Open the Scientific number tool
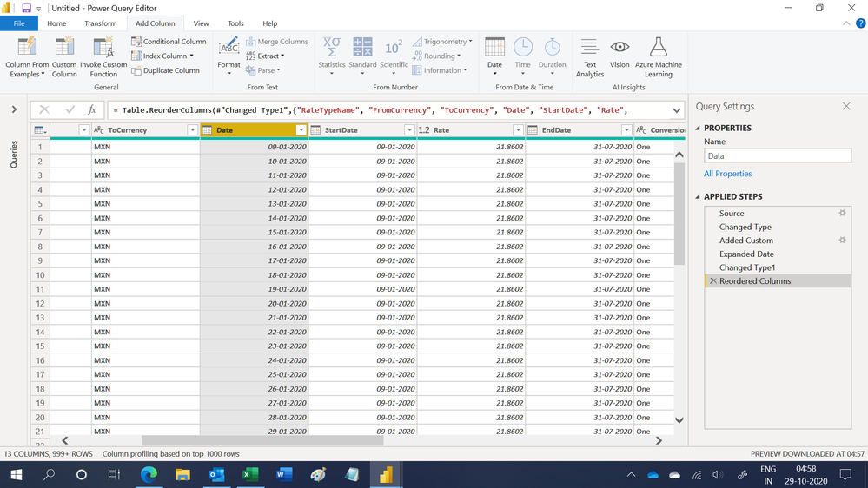Viewport: 868px width, 488px height. [394, 56]
